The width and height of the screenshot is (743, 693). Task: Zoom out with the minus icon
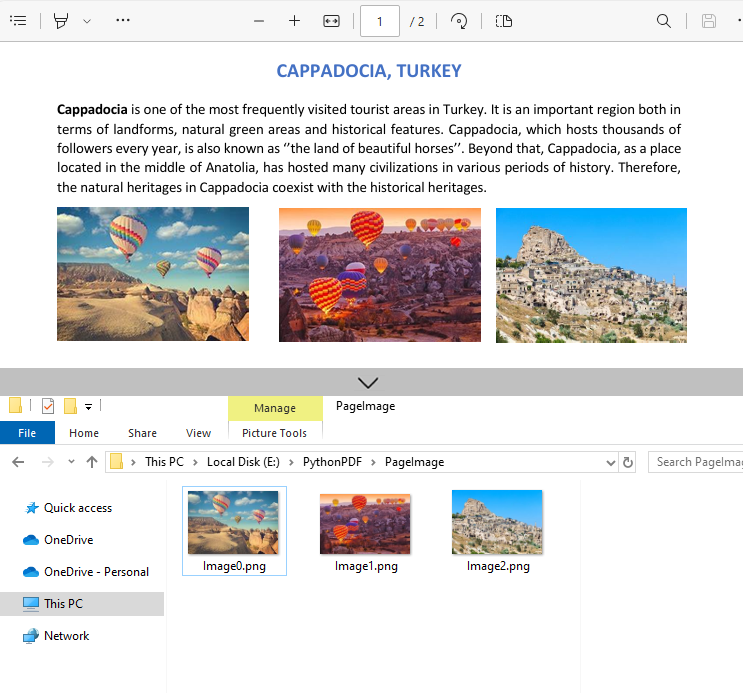click(x=259, y=21)
